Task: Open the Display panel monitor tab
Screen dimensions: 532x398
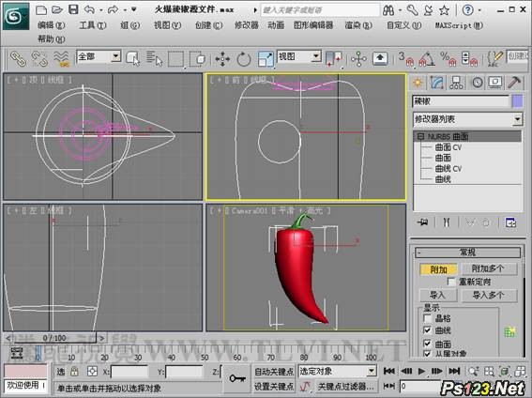Action: pos(495,82)
